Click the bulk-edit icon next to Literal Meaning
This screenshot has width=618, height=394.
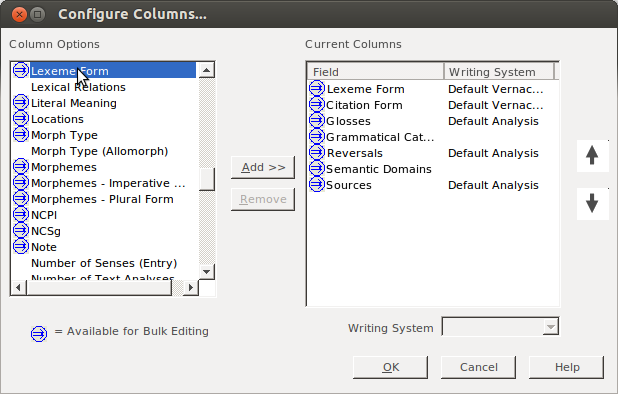click(20, 103)
